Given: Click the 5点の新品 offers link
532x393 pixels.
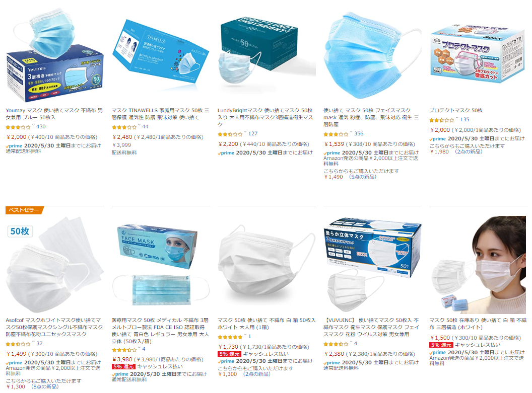Looking at the screenshot, I should tap(362, 177).
